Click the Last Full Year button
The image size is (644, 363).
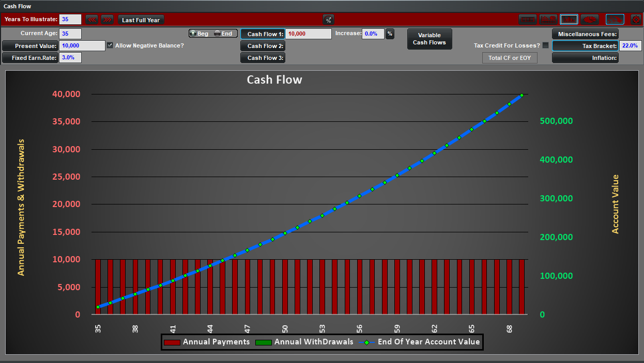[141, 20]
